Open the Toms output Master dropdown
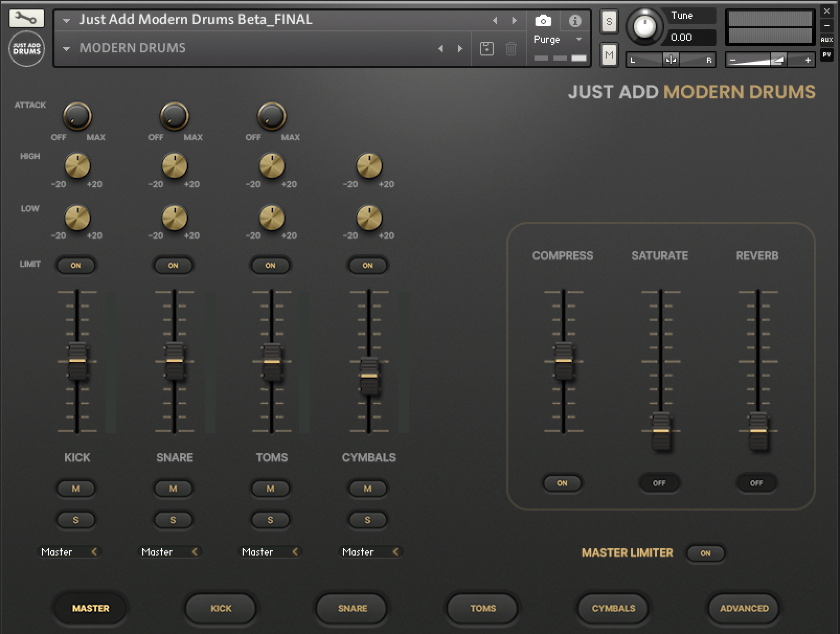This screenshot has height=634, width=840. (x=270, y=552)
